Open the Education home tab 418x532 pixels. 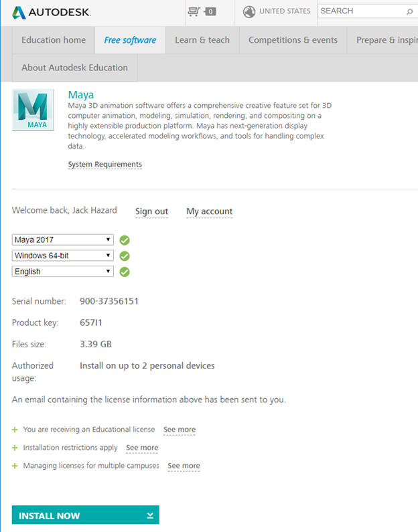coord(54,40)
